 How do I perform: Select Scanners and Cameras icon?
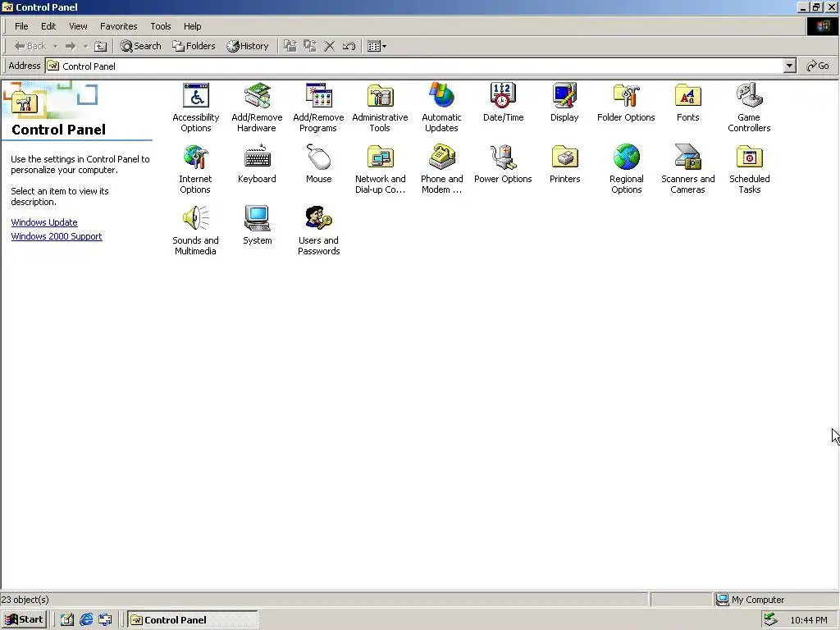click(688, 157)
